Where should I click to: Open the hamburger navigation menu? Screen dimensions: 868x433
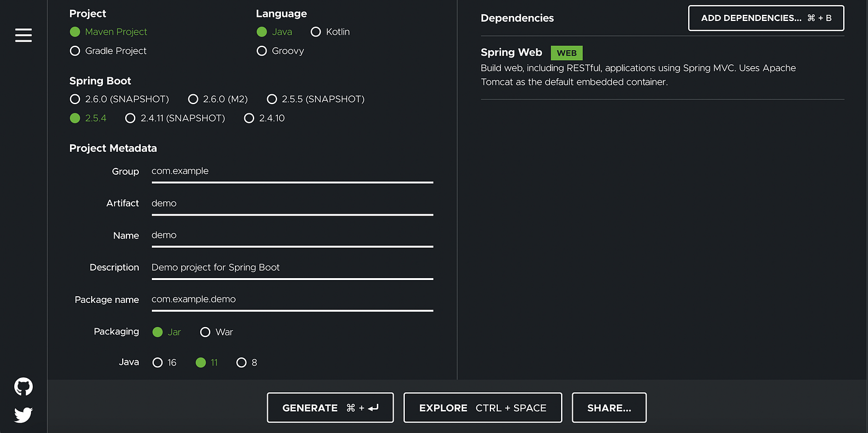23,35
